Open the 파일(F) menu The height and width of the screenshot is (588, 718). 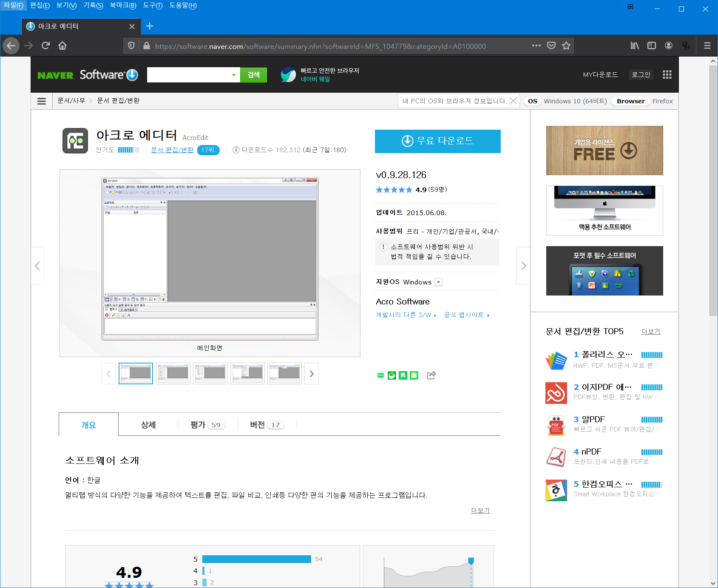13,6
